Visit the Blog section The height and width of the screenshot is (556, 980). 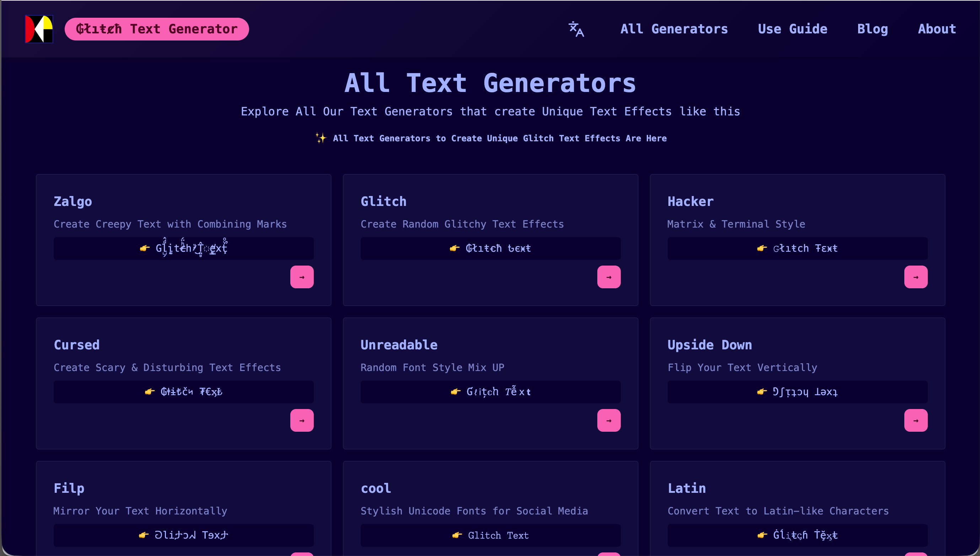pos(872,29)
